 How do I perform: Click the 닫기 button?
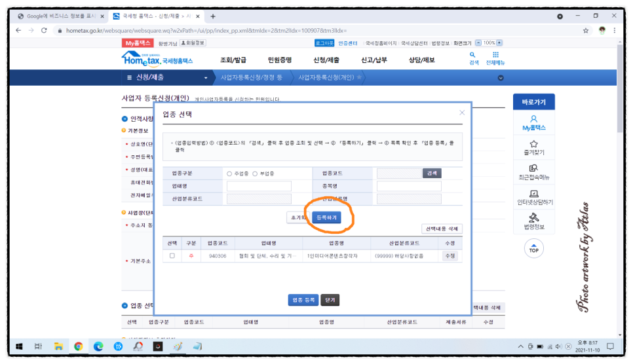pos(330,300)
